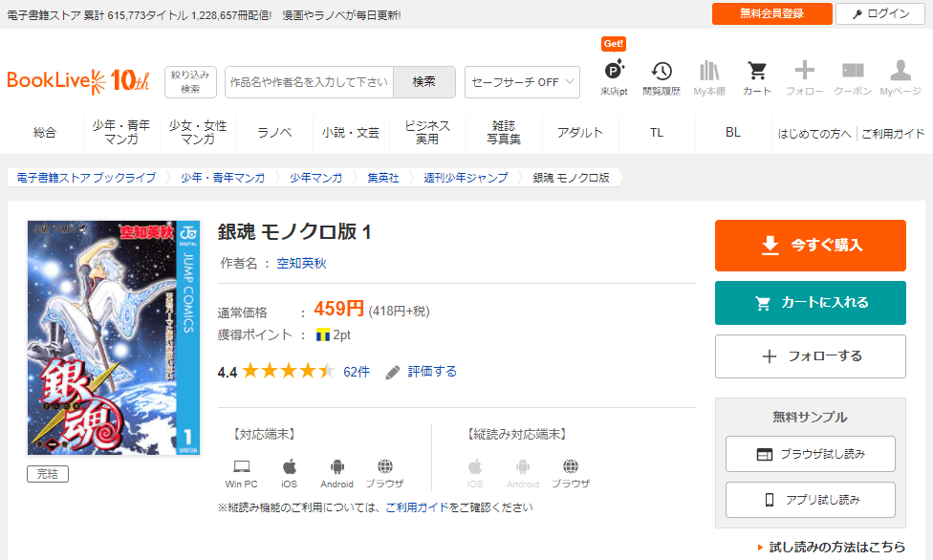This screenshot has width=933, height=560.
Task: Click the フォロー plus icon in header
Action: pyautogui.click(x=804, y=72)
